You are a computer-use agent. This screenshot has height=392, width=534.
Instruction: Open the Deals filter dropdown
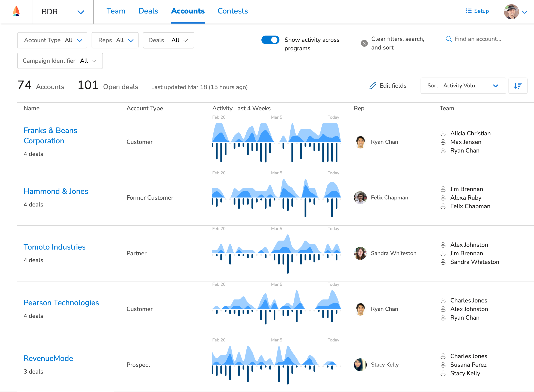[x=168, y=40]
